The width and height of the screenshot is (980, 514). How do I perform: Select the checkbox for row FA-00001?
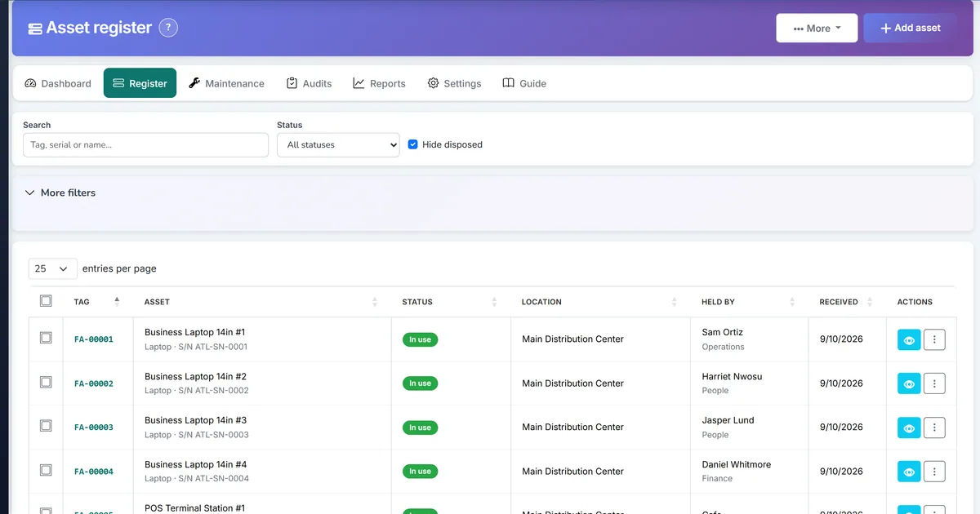click(x=46, y=338)
